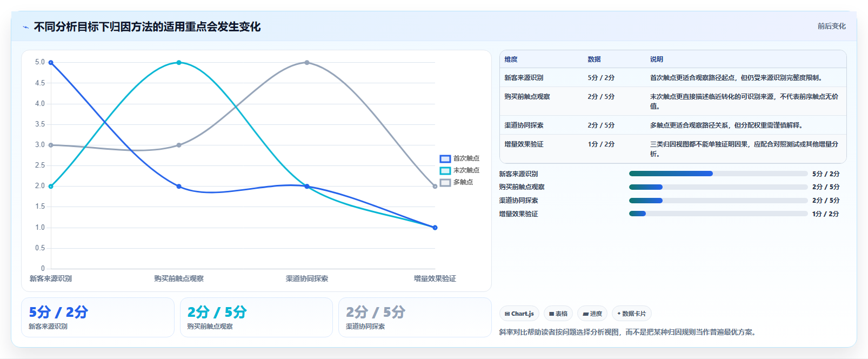Open the 5分 / 2分 新客来源识别 data card
868x359 pixels.
pos(98,317)
